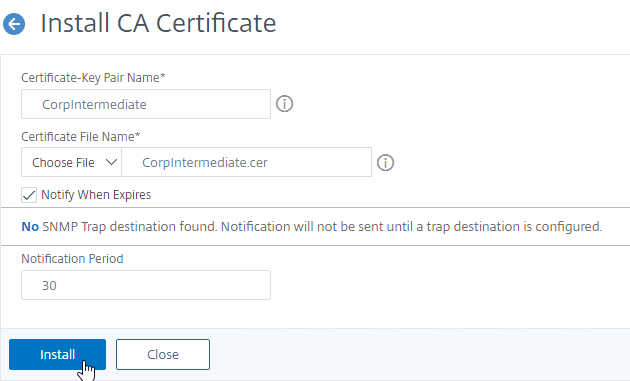Click the Notify When Expires label text

coord(96,195)
